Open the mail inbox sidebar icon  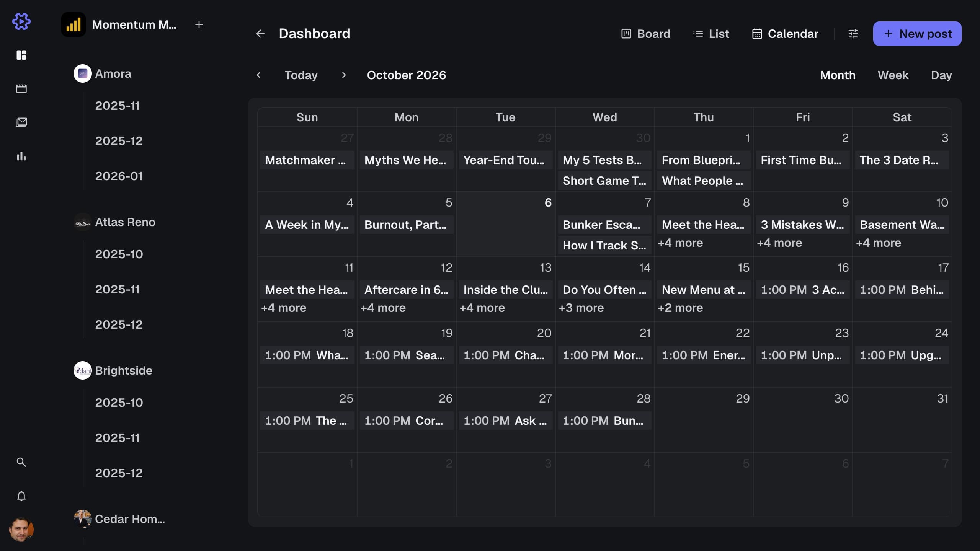(x=21, y=122)
